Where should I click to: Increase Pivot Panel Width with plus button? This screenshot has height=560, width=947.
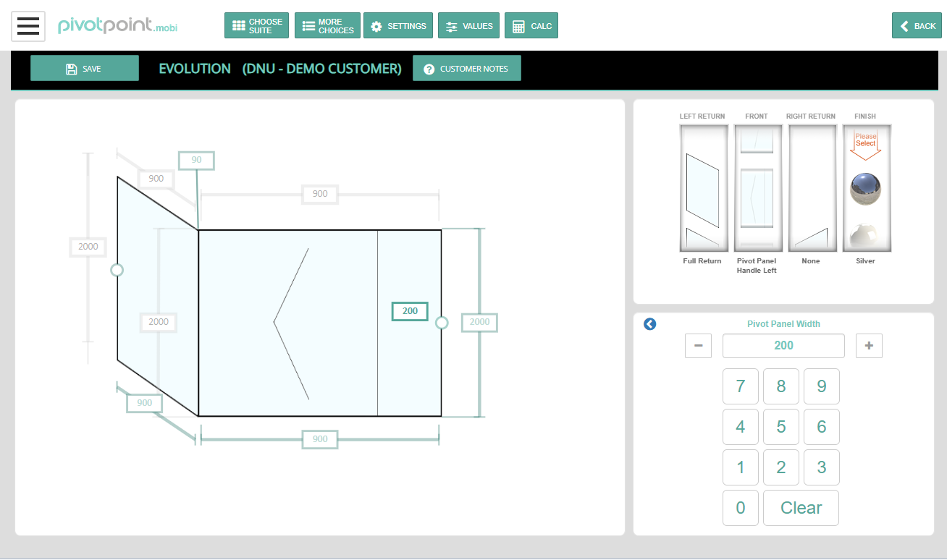(869, 346)
